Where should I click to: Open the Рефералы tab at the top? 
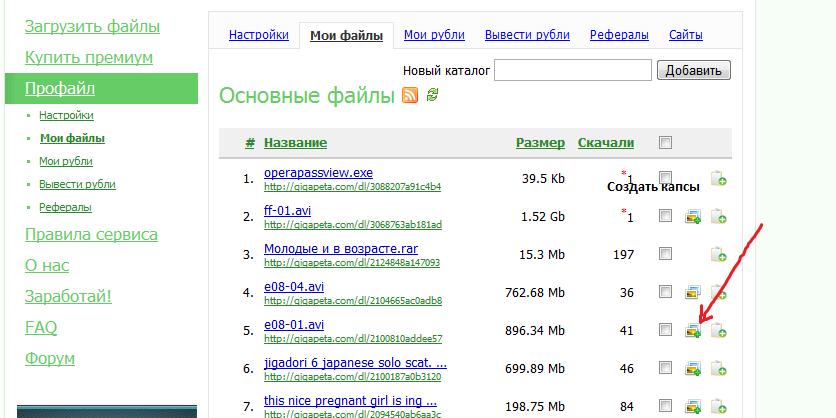coord(619,35)
